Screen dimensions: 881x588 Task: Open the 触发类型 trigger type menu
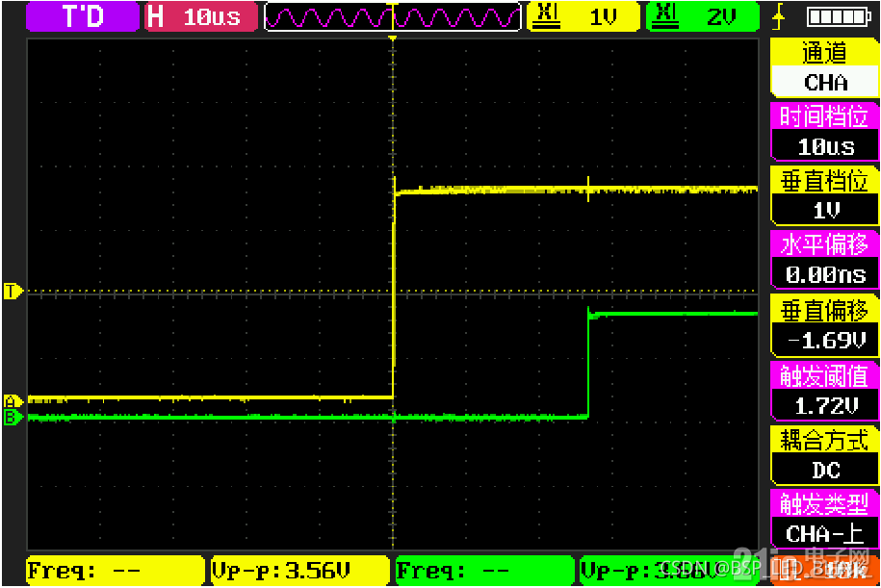(x=824, y=503)
